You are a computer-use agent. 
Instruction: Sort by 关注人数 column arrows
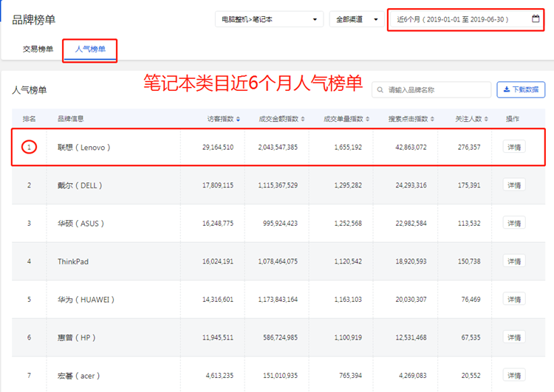[486, 119]
